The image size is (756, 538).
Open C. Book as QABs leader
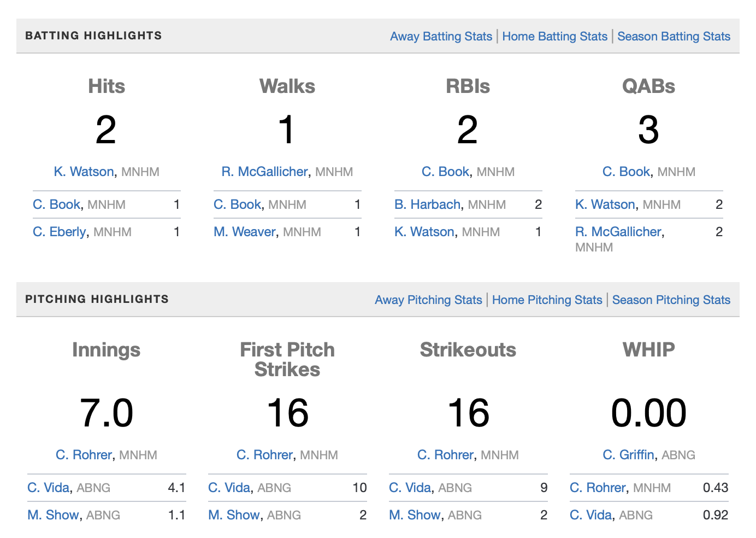(626, 172)
